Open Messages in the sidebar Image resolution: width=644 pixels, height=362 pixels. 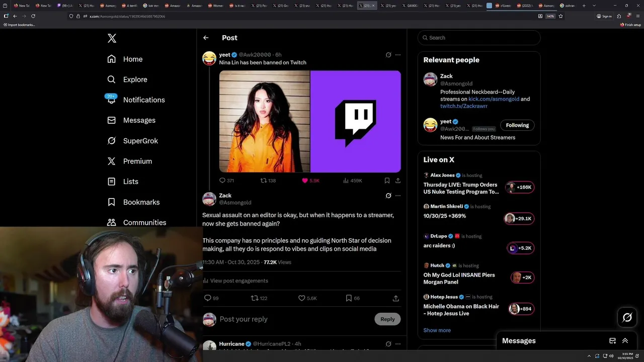(131, 120)
